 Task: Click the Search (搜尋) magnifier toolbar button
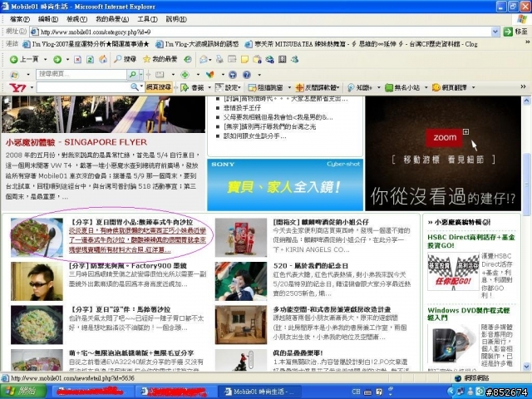pos(125,59)
